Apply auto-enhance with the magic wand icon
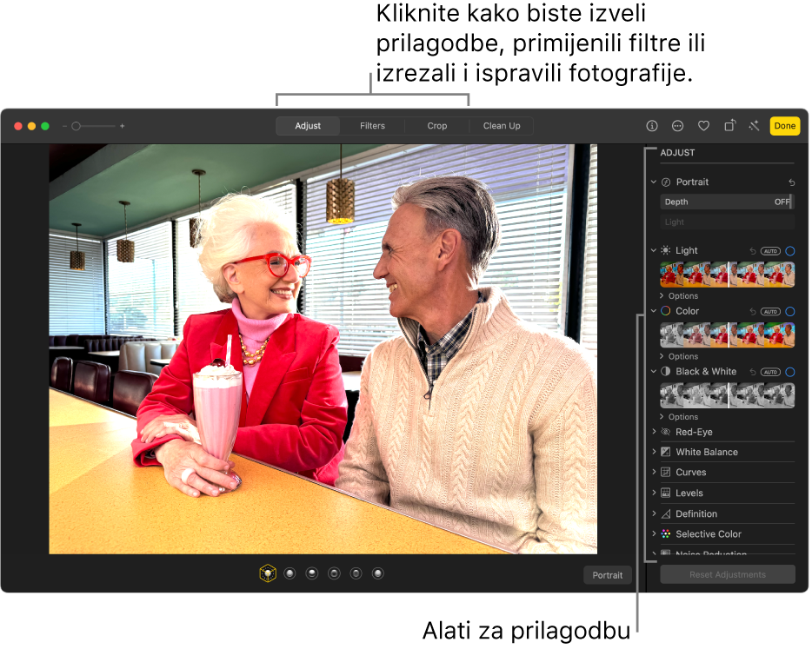Viewport: 812px width, 649px height. coord(755,125)
